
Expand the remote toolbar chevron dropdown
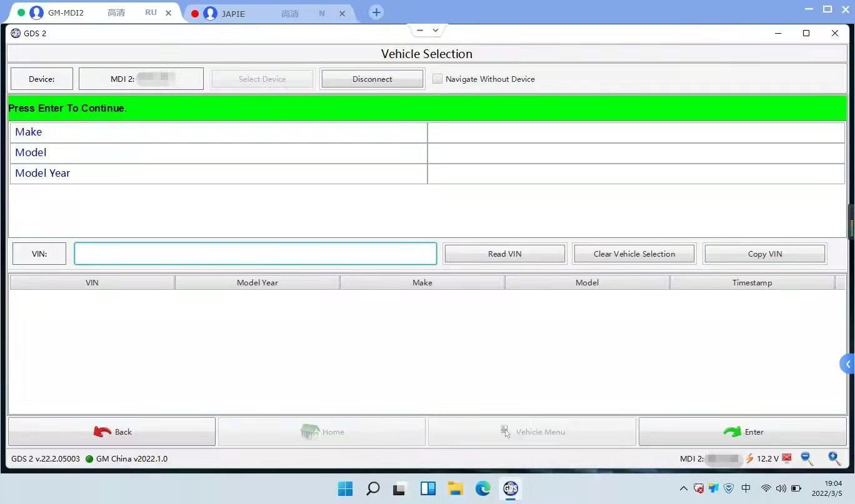pyautogui.click(x=436, y=30)
